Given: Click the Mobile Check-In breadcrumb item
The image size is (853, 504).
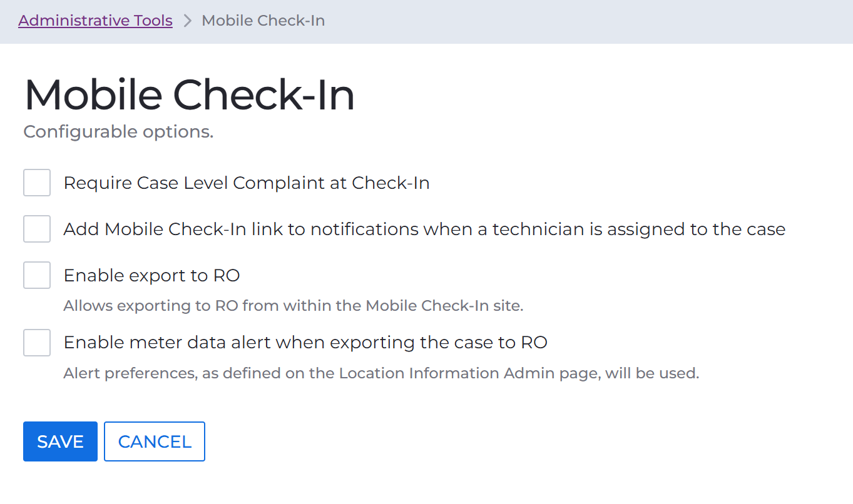Looking at the screenshot, I should [263, 21].
